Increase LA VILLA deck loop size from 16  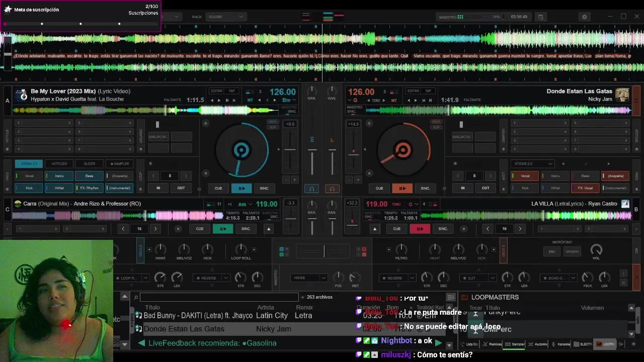pyautogui.click(x=520, y=229)
